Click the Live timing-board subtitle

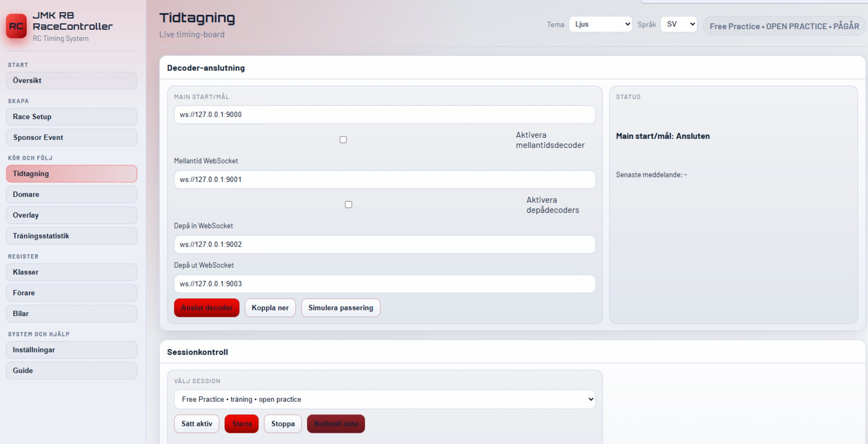192,34
